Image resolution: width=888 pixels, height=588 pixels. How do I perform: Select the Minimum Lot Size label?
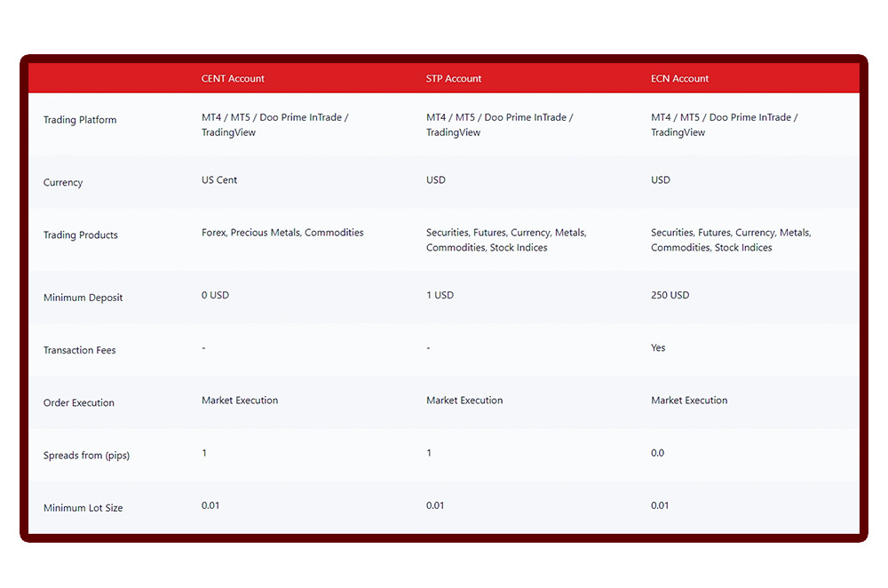(83, 508)
